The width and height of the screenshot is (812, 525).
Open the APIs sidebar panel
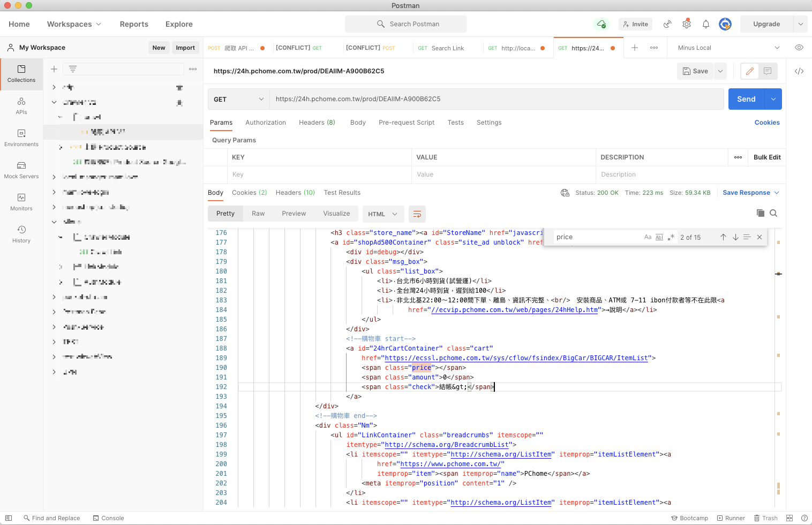click(21, 106)
